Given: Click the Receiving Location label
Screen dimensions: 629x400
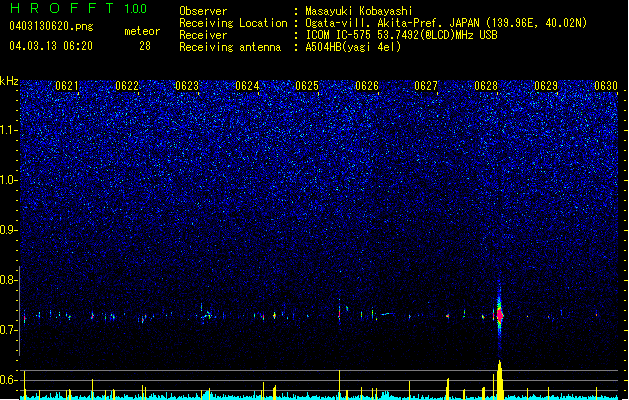Looking at the screenshot, I should 233,23.
